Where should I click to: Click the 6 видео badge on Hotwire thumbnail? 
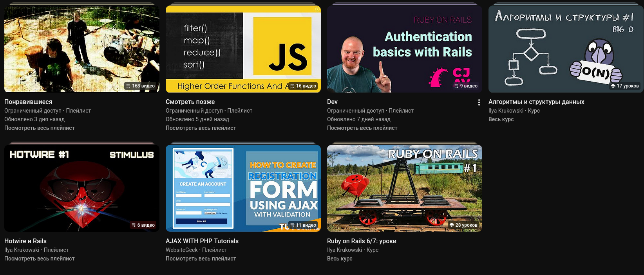point(143,225)
